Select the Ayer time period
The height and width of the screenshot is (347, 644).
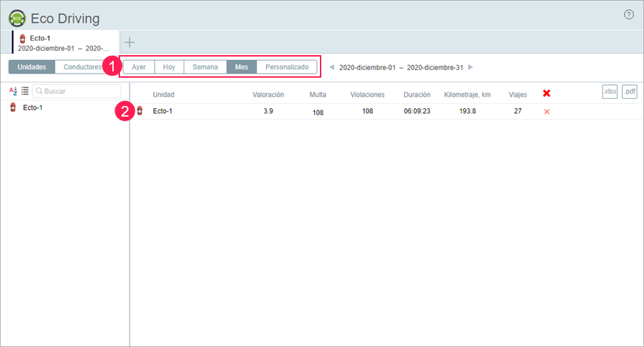point(139,68)
